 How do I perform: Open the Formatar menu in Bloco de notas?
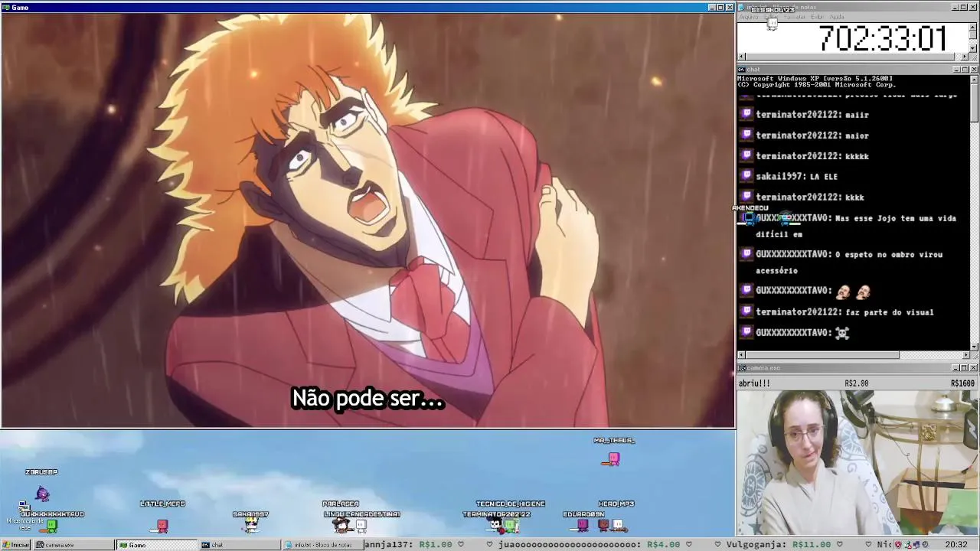tap(795, 16)
